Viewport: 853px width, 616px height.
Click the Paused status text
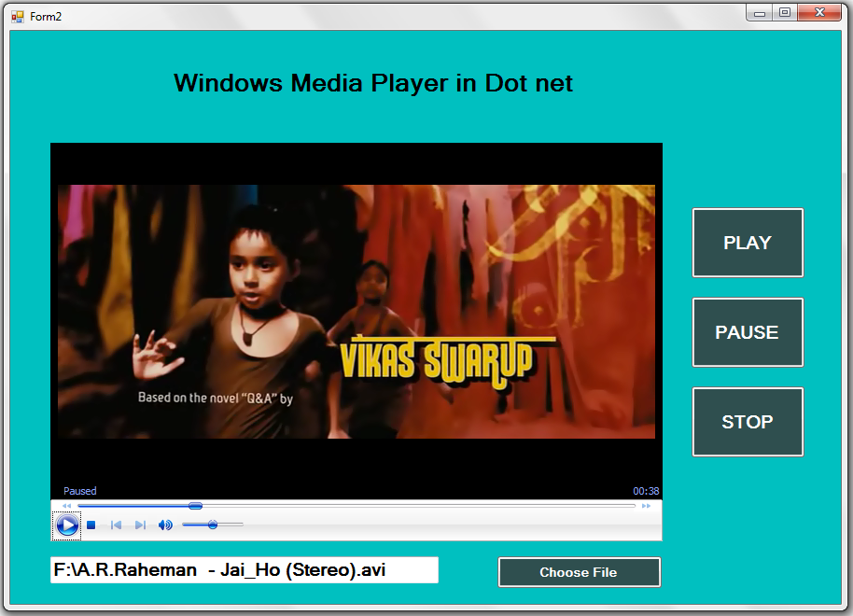(79, 490)
